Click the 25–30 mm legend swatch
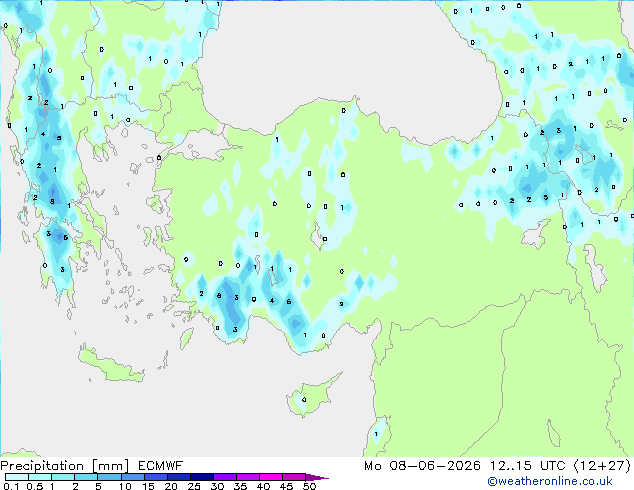The image size is (634, 490). [x=201, y=477]
